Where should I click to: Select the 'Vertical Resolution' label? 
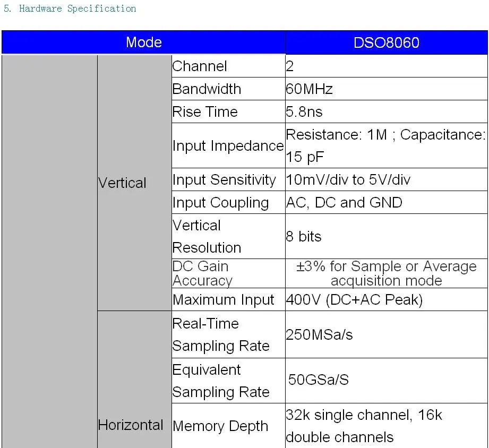pos(207,236)
